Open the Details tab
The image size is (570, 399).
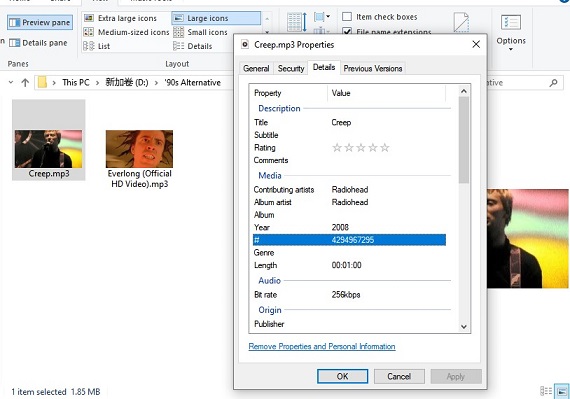click(x=324, y=67)
